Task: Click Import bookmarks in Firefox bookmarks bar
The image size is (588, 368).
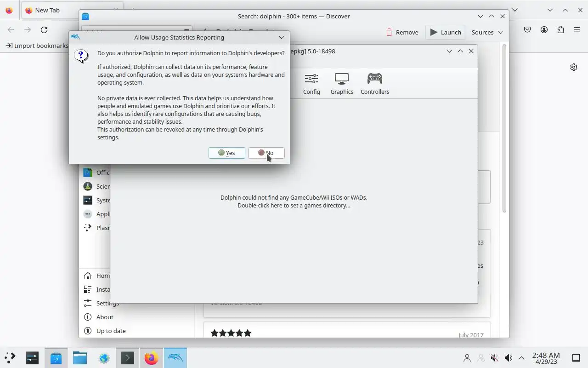Action: click(x=37, y=46)
